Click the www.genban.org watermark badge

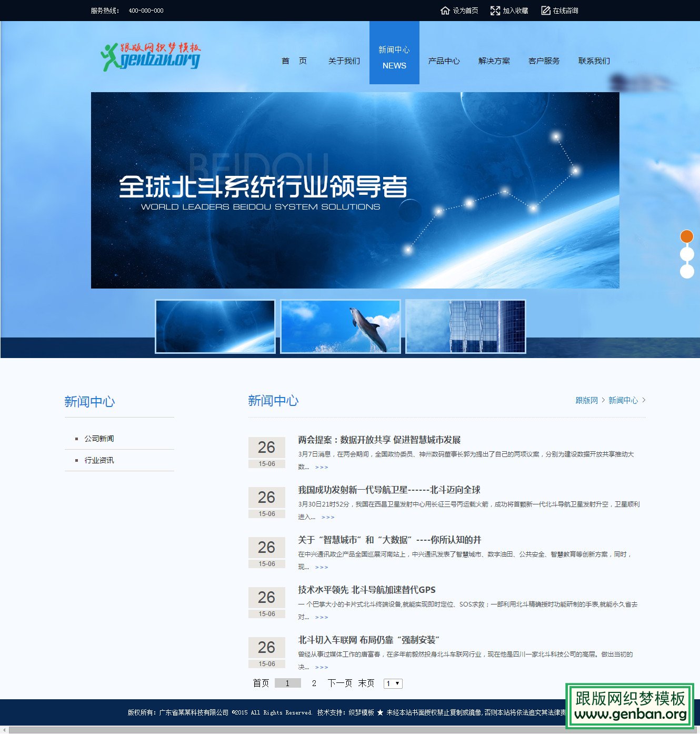coord(629,706)
